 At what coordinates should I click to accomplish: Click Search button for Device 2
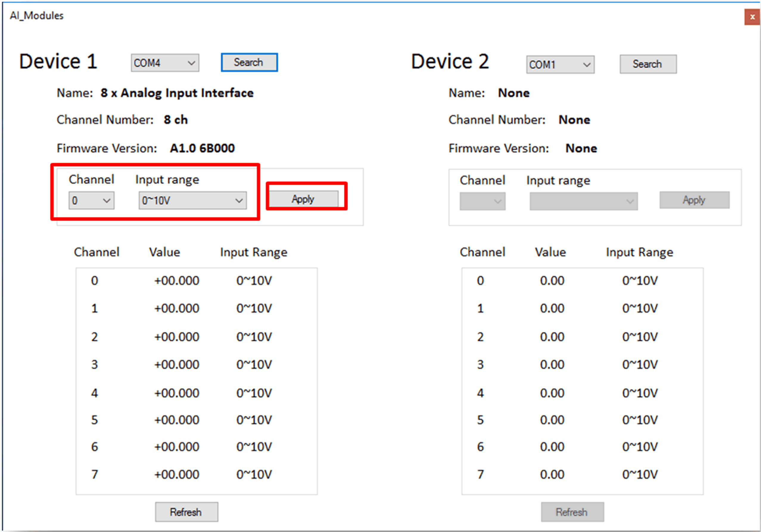(x=648, y=64)
